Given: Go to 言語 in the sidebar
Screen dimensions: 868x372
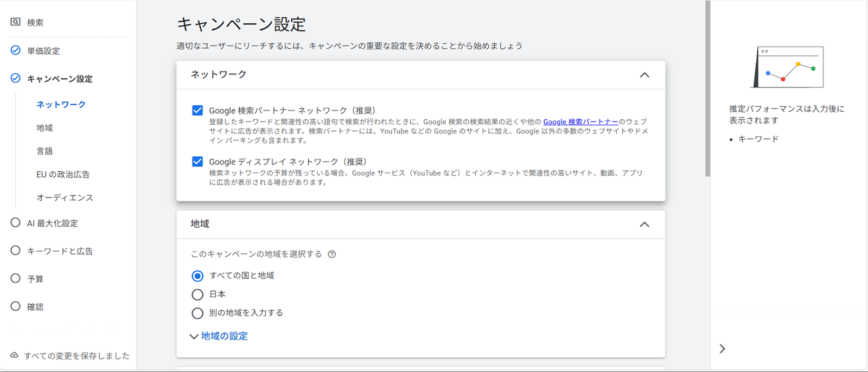Looking at the screenshot, I should point(44,151).
